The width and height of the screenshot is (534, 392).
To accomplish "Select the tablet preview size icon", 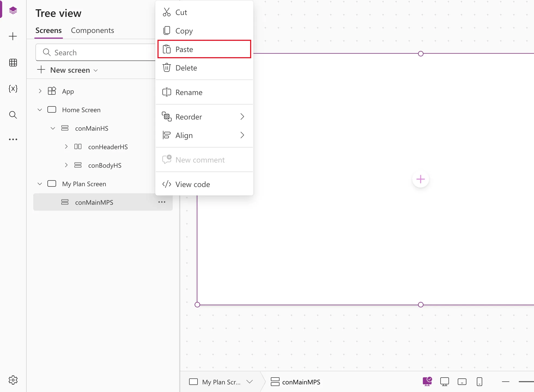I will click(x=462, y=382).
